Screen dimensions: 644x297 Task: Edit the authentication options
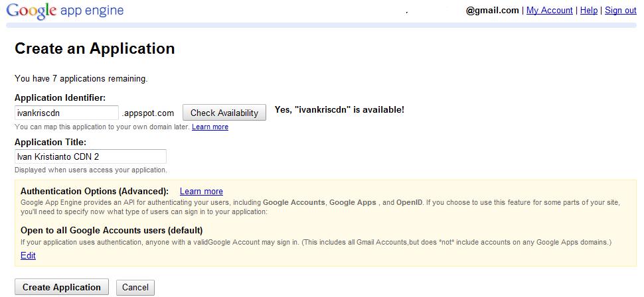point(28,256)
